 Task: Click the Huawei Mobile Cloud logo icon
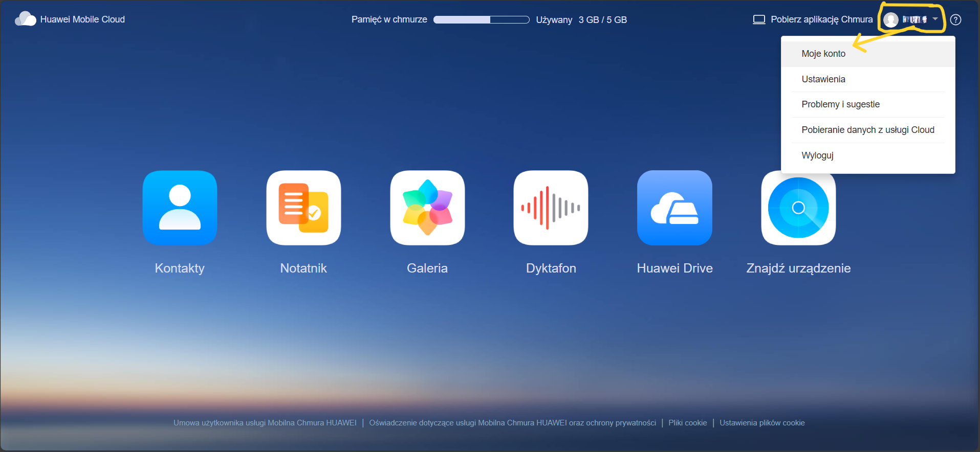point(26,19)
